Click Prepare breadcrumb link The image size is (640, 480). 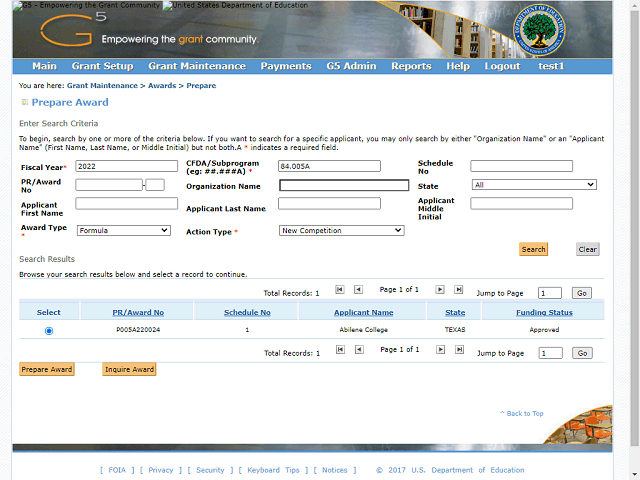point(201,86)
